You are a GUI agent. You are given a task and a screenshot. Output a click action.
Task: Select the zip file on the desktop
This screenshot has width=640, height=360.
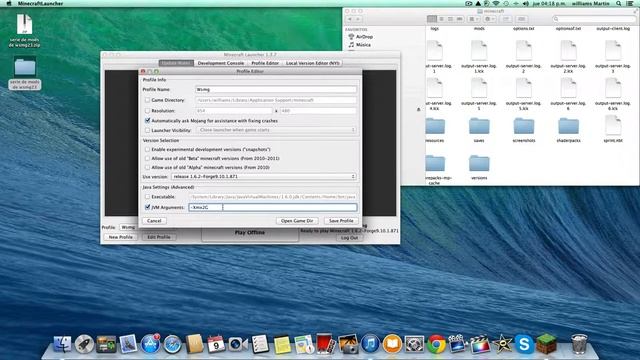coord(24,30)
